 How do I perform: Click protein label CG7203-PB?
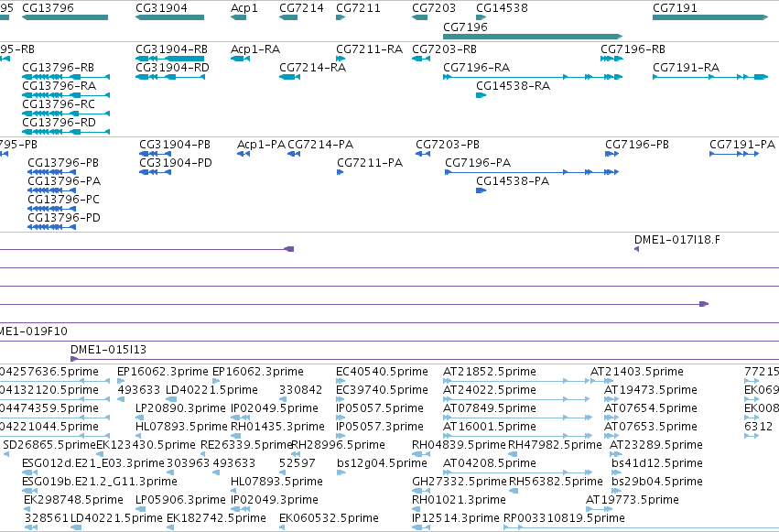point(448,145)
